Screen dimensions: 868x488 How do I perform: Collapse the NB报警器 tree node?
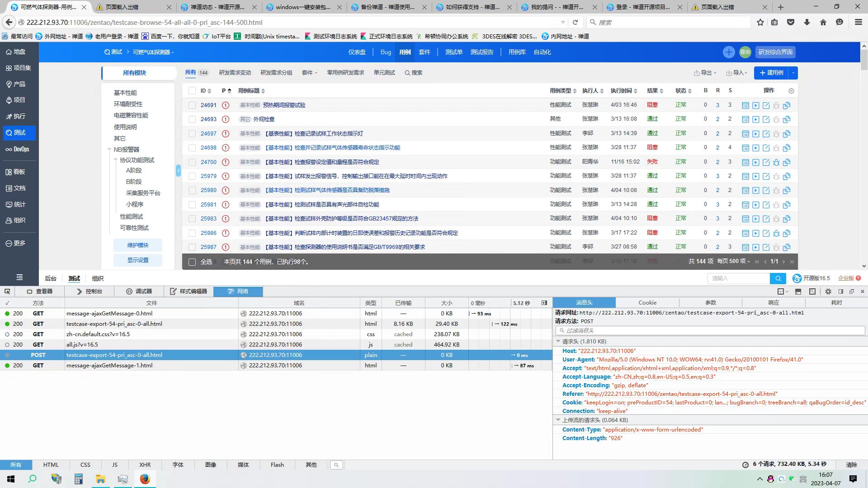tap(109, 150)
